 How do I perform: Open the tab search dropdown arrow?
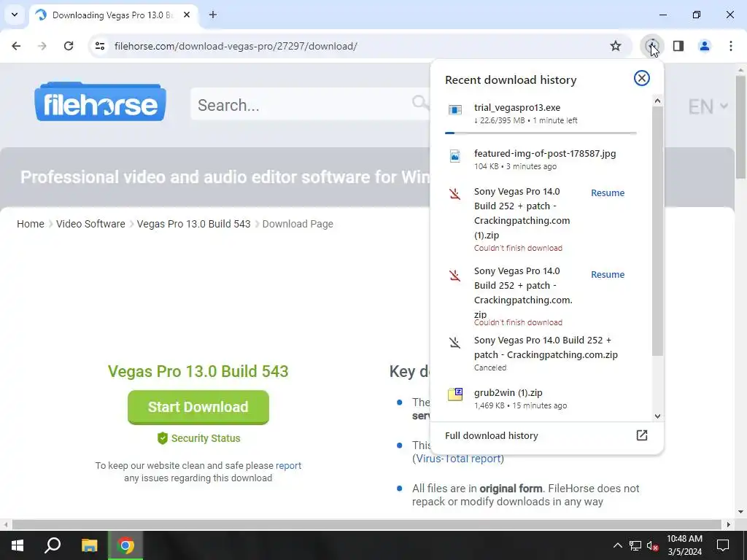15,15
